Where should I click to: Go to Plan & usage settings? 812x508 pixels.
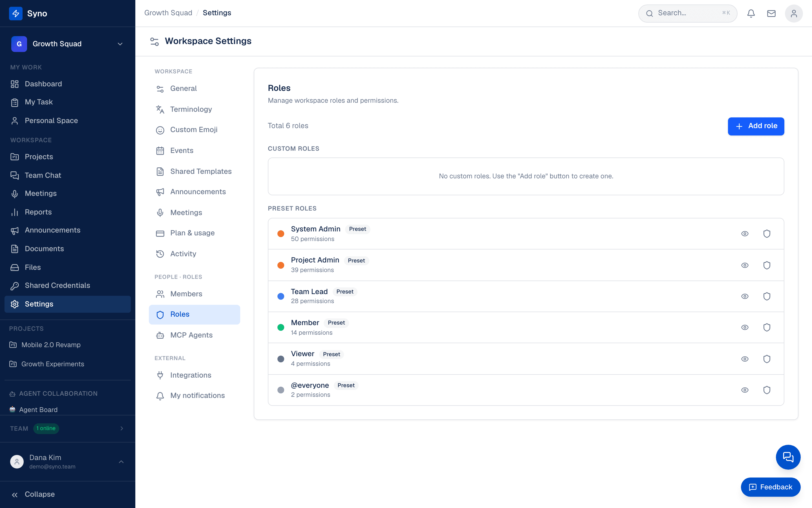194,233
